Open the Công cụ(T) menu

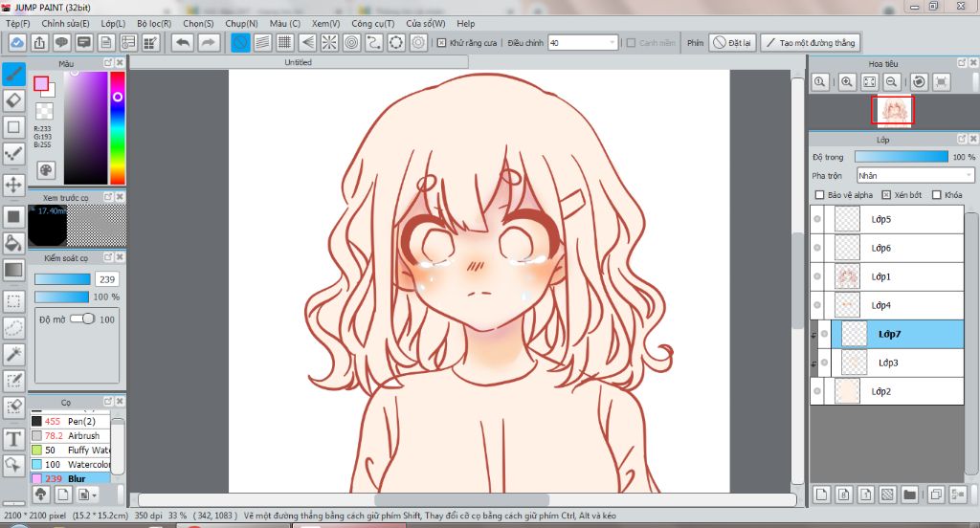pos(372,23)
